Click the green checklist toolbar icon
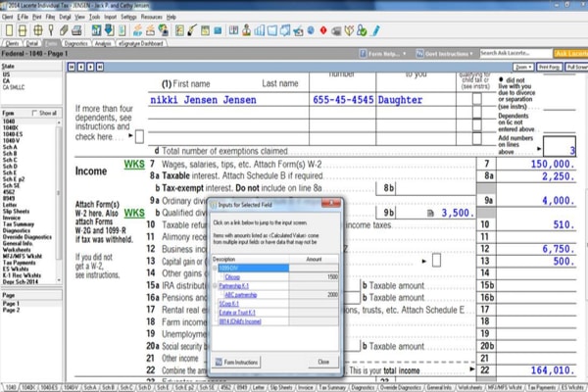This screenshot has width=588, height=392. coord(180,30)
